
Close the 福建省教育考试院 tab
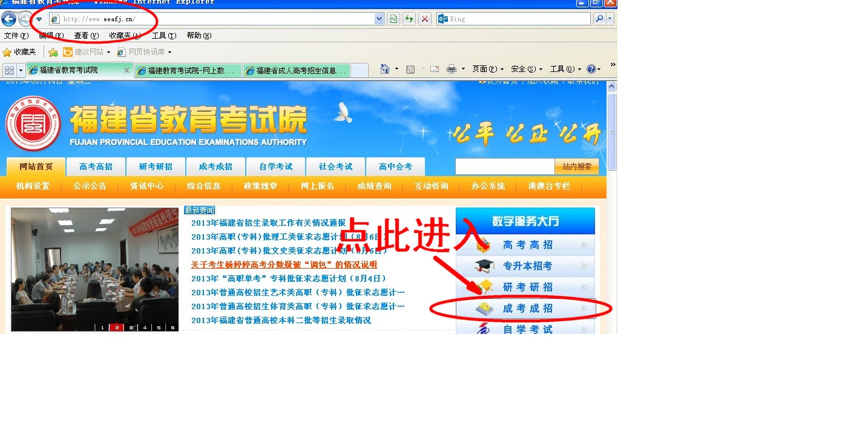127,70
